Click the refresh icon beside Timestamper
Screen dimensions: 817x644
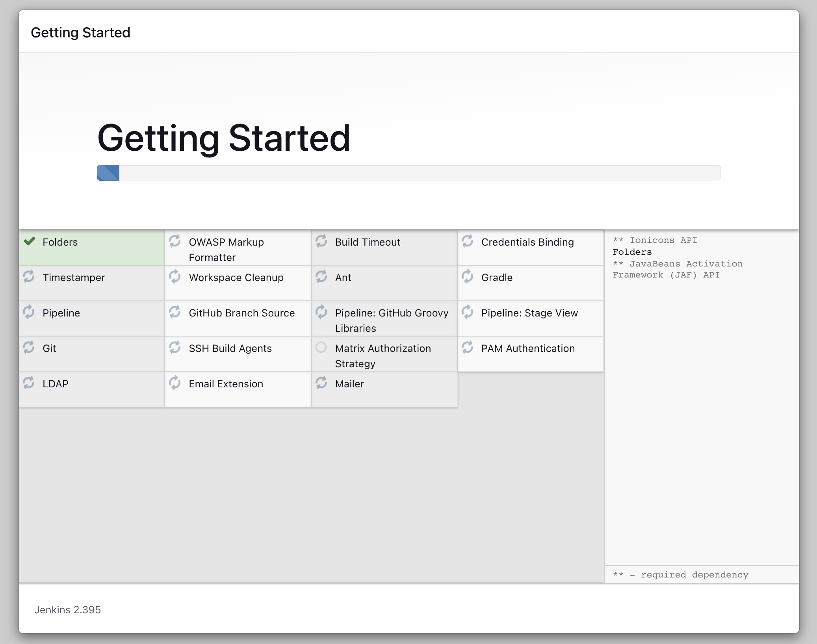(29, 276)
